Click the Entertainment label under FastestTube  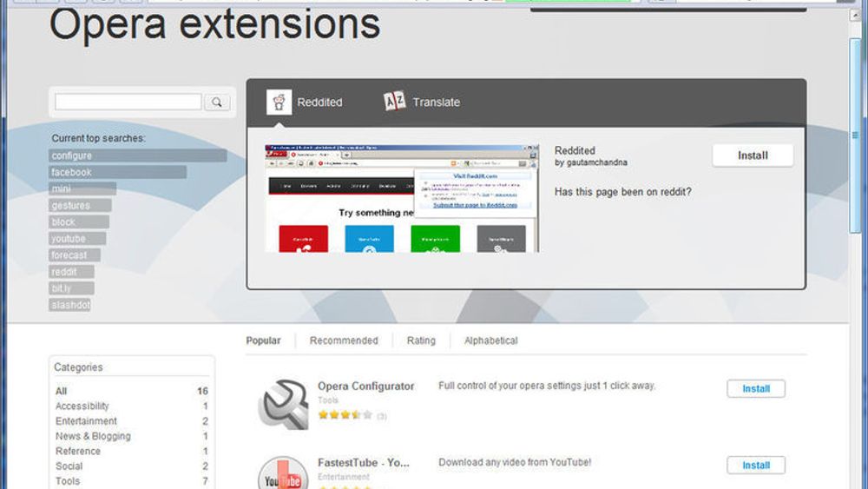pyautogui.click(x=343, y=476)
